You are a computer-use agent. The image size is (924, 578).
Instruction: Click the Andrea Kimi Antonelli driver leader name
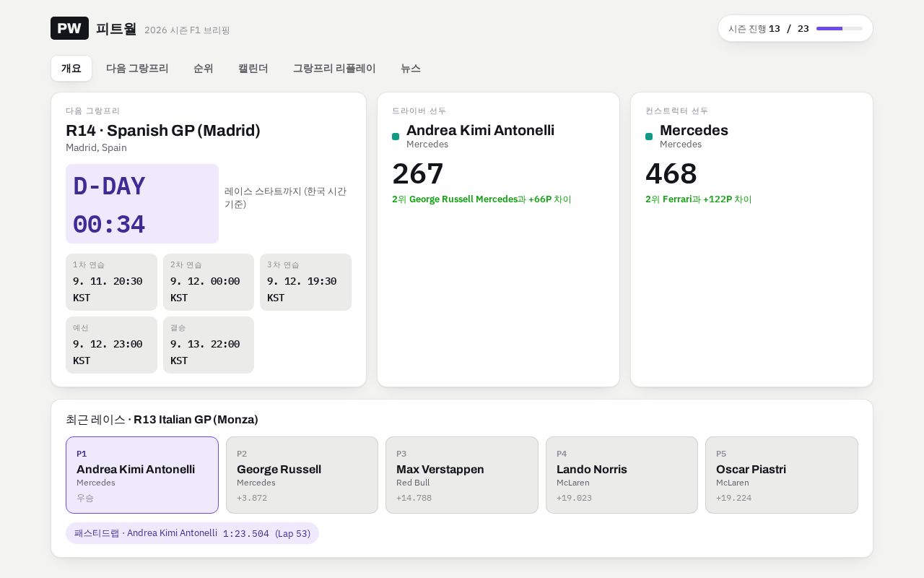[x=481, y=130]
